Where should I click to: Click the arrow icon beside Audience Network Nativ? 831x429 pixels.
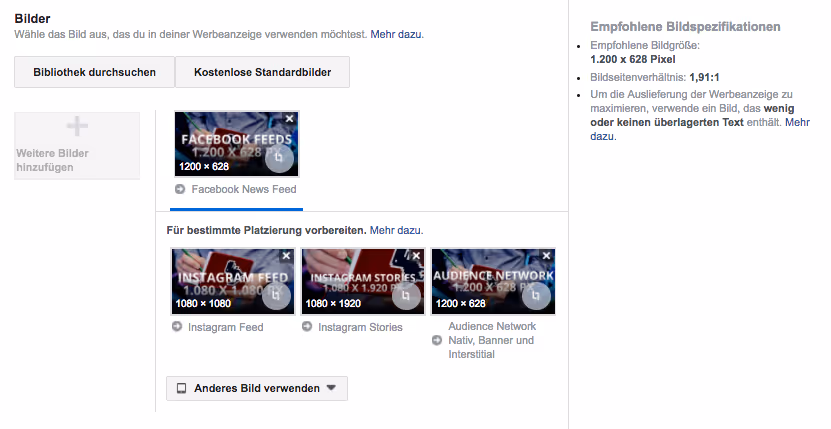point(437,340)
